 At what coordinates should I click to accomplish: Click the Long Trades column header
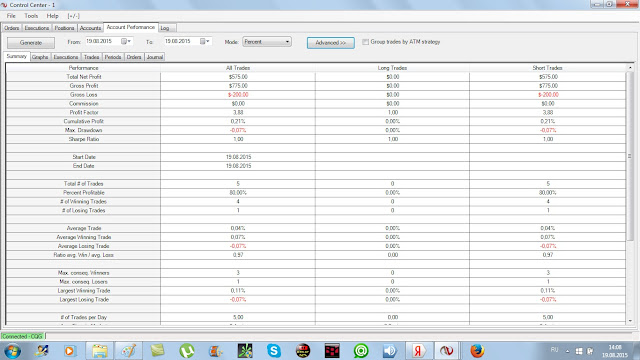point(392,68)
